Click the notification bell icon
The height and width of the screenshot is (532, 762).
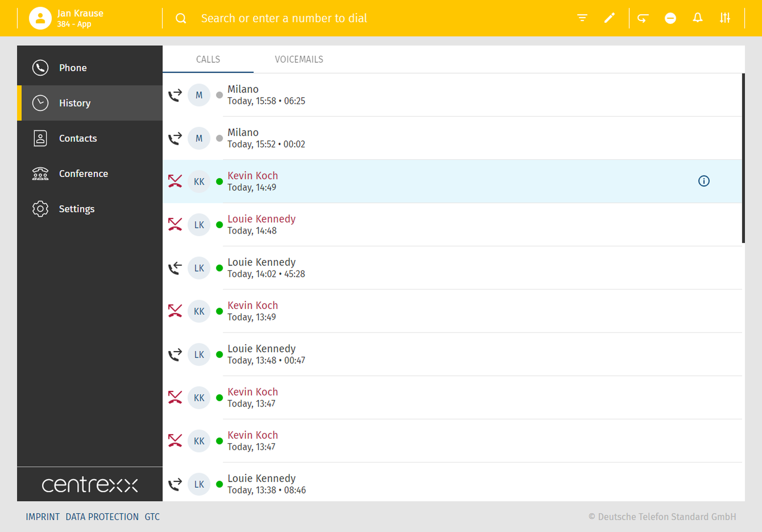coord(698,18)
